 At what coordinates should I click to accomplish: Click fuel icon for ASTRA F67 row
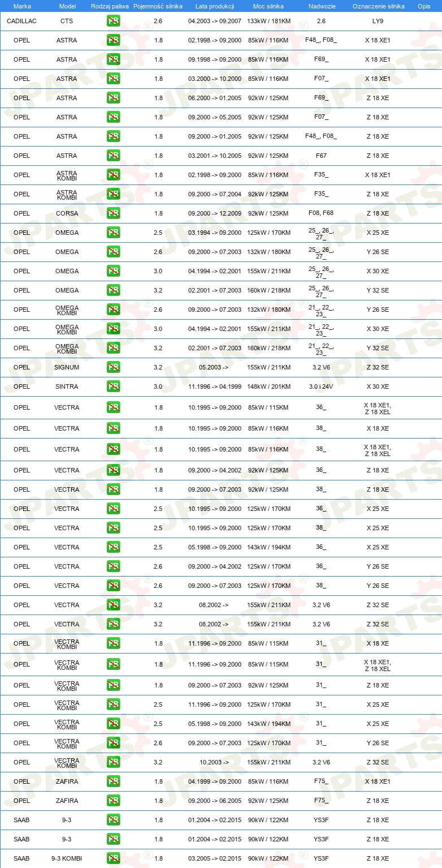113,156
